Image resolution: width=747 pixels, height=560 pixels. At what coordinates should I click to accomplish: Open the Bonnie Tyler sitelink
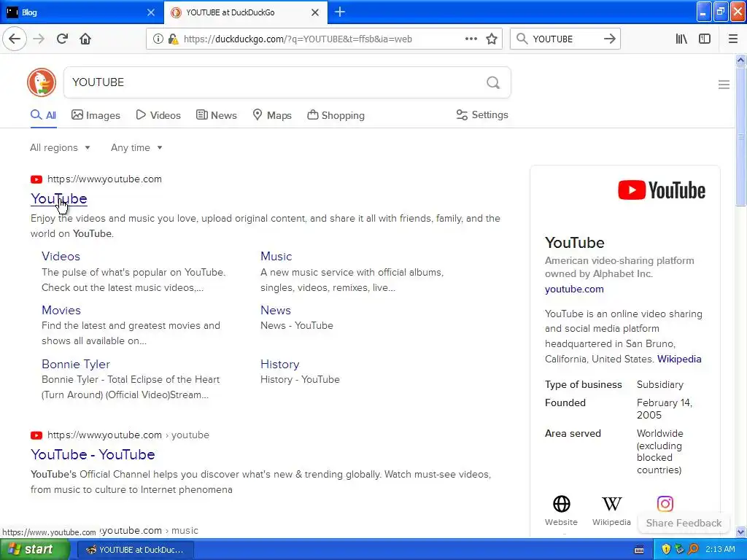tap(76, 365)
